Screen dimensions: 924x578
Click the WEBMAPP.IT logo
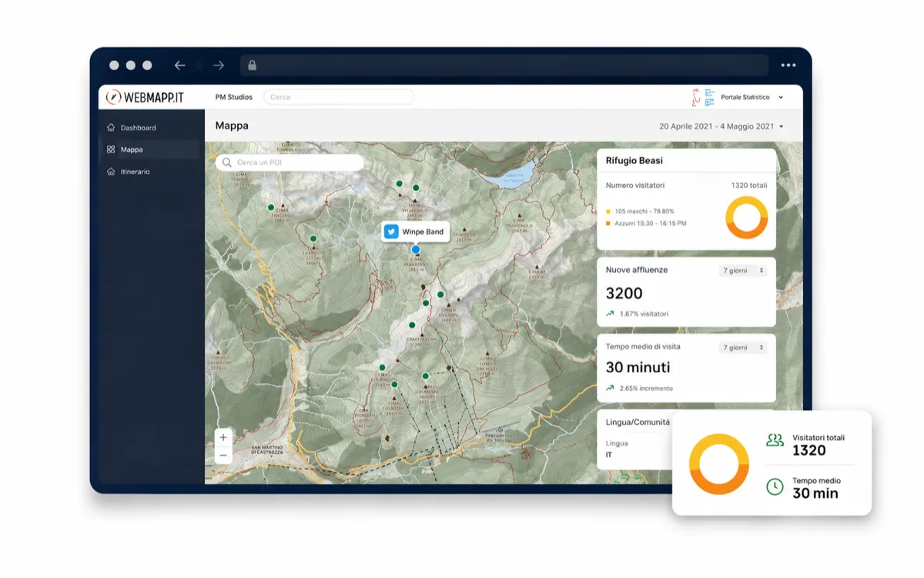tap(146, 97)
